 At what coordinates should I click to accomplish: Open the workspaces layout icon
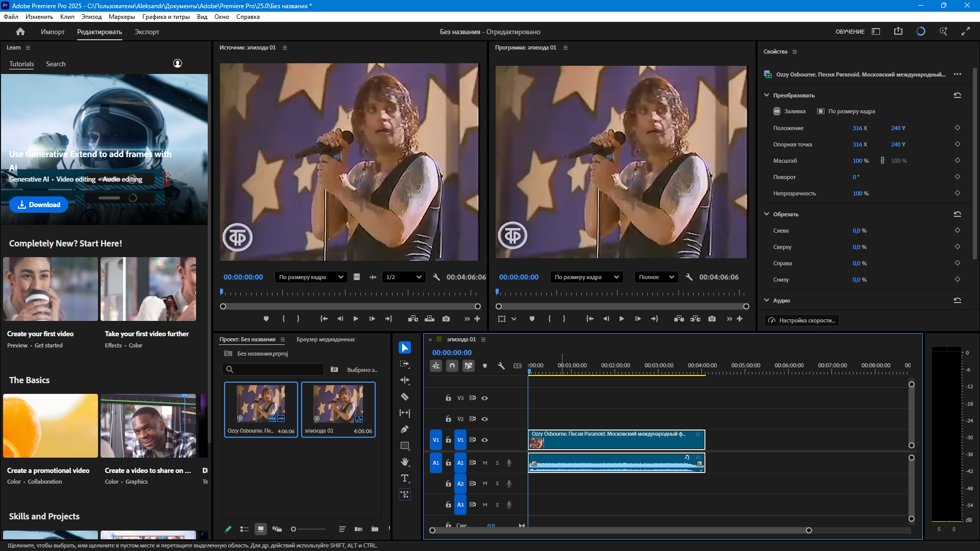(876, 32)
